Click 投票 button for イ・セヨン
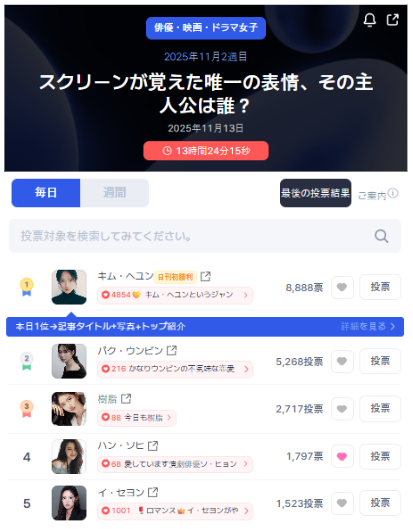This screenshot has height=529, width=413. coord(380,503)
